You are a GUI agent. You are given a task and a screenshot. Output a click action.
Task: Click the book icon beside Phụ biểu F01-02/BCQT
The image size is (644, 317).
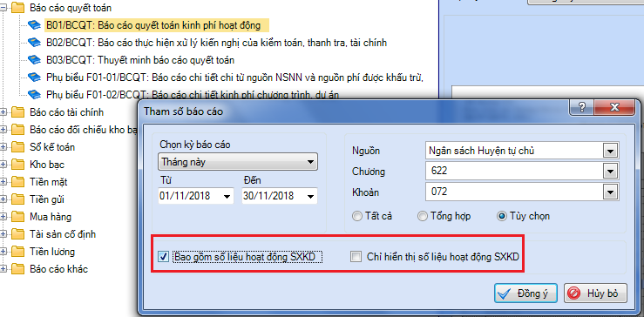pos(35,95)
